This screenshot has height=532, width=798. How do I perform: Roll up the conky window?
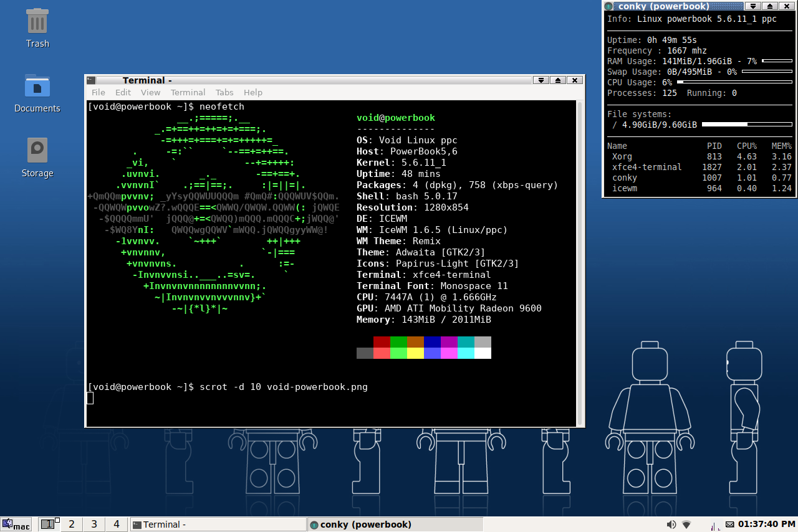point(753,6)
